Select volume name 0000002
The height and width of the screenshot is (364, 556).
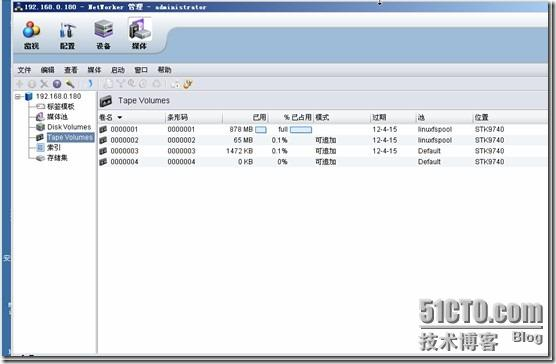point(124,140)
